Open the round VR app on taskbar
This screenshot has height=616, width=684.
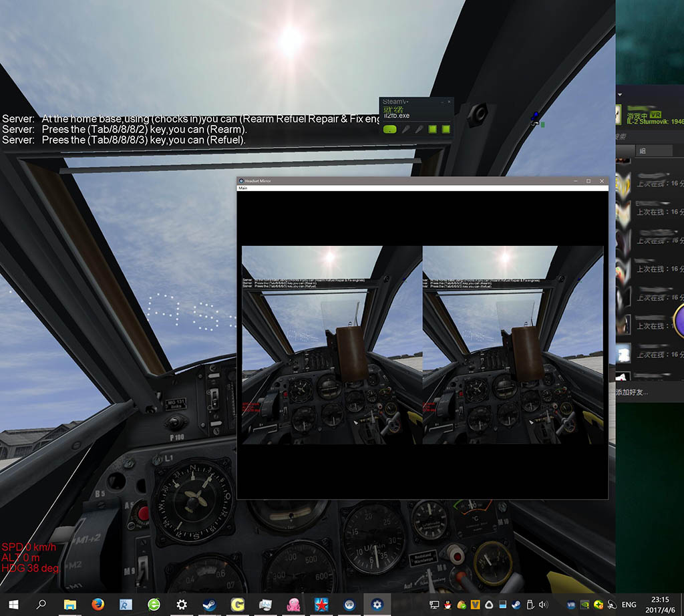click(x=349, y=605)
